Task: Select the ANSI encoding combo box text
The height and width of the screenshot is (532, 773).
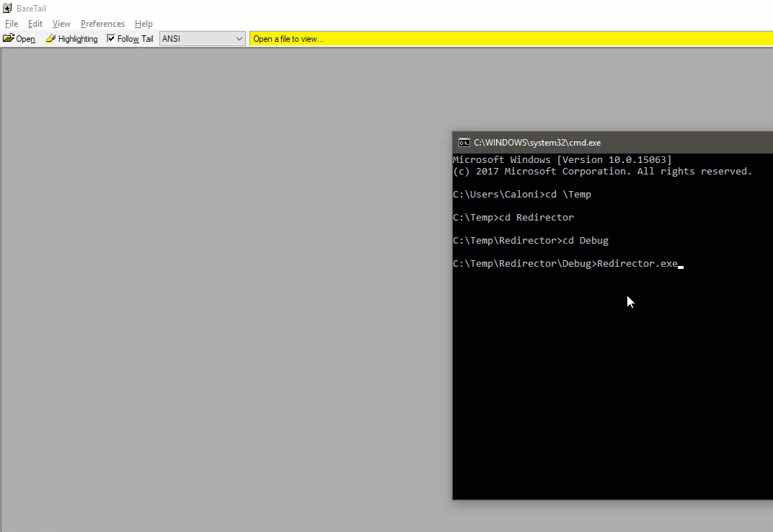Action: click(x=195, y=39)
